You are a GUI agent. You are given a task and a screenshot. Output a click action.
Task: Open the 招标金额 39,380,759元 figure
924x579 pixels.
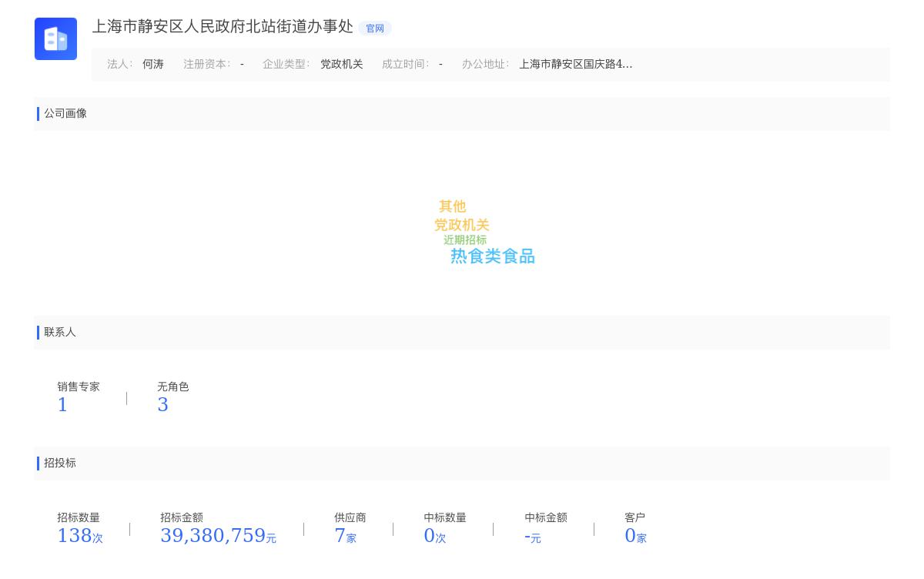218,536
